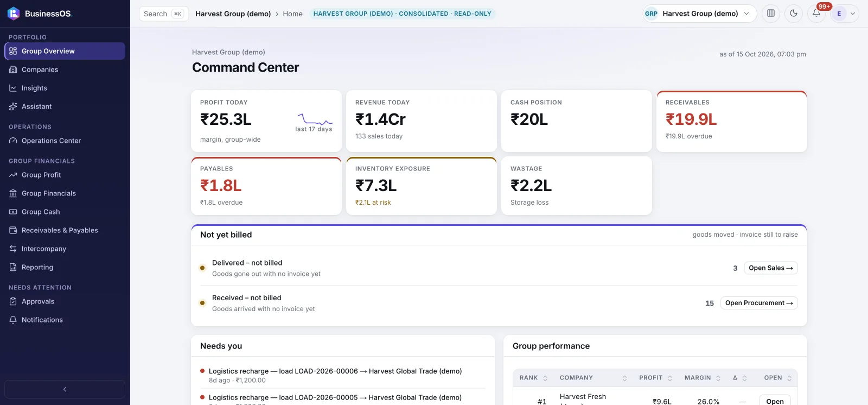The width and height of the screenshot is (868, 405).
Task: Open the Payables ₹1.8L card
Action: pos(266,186)
